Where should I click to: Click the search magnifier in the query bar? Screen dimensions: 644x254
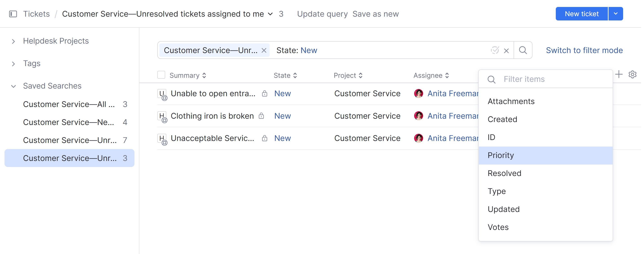tap(523, 50)
